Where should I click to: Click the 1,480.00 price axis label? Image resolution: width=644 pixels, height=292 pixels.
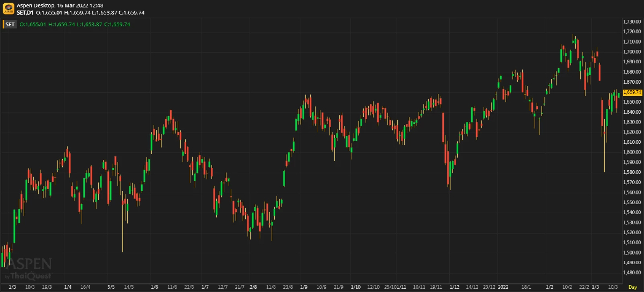[x=633, y=272]
